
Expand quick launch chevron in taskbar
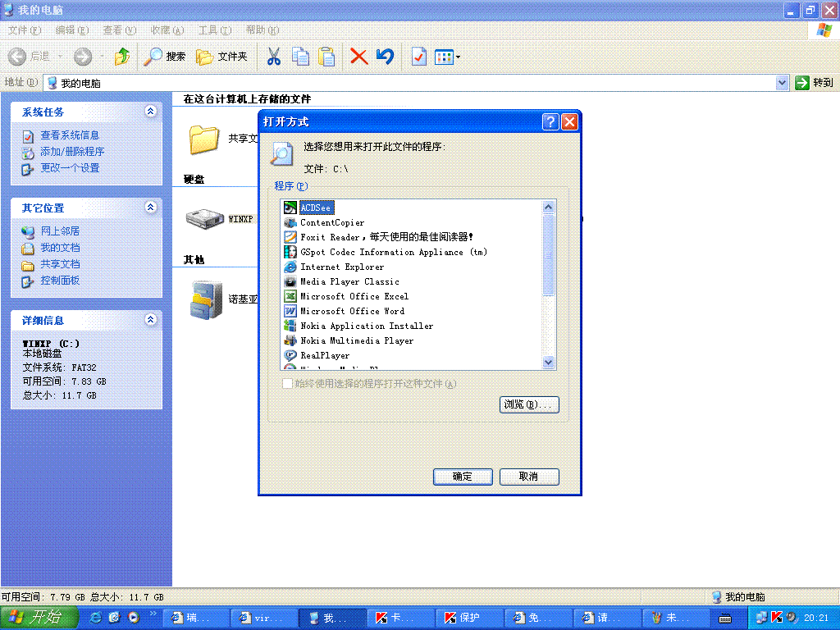coord(153,614)
